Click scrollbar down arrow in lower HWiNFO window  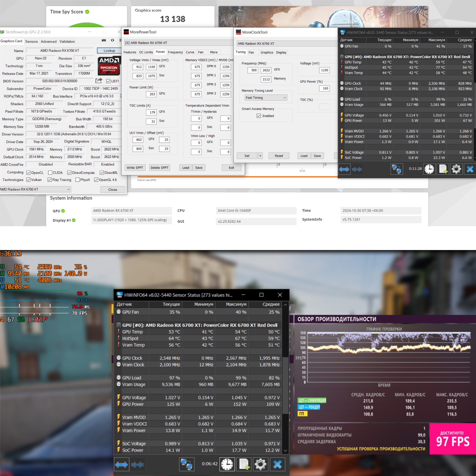285,451
